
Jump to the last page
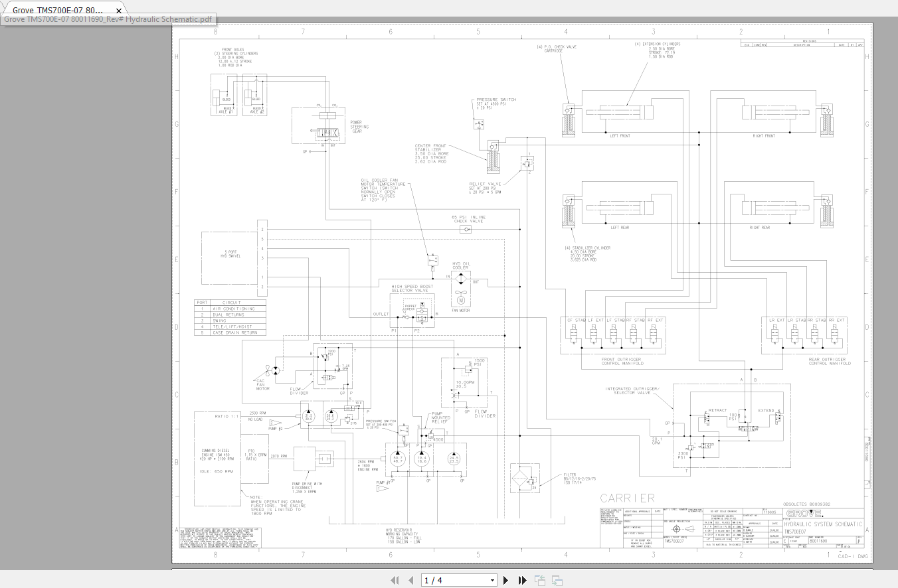[x=522, y=580]
